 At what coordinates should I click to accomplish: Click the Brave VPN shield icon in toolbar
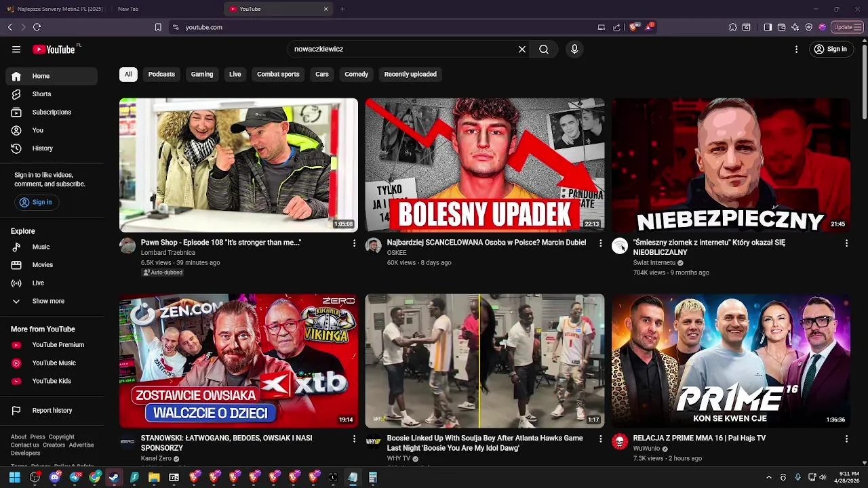809,27
